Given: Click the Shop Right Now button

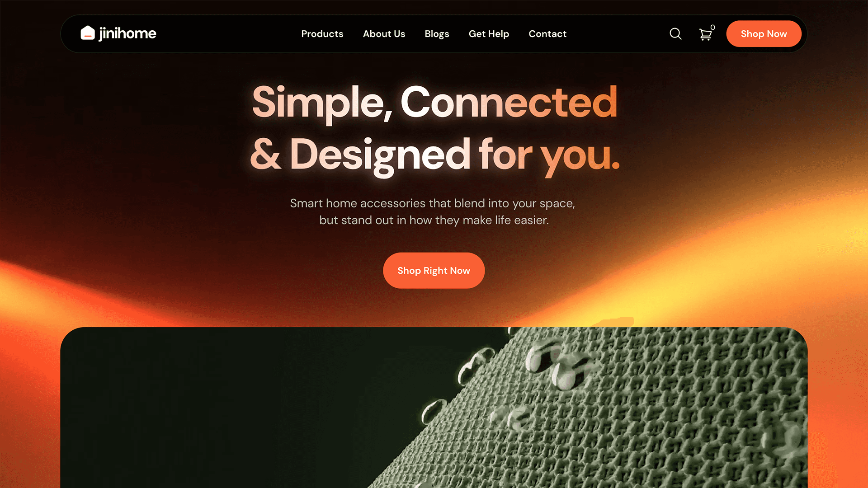Looking at the screenshot, I should (x=434, y=271).
